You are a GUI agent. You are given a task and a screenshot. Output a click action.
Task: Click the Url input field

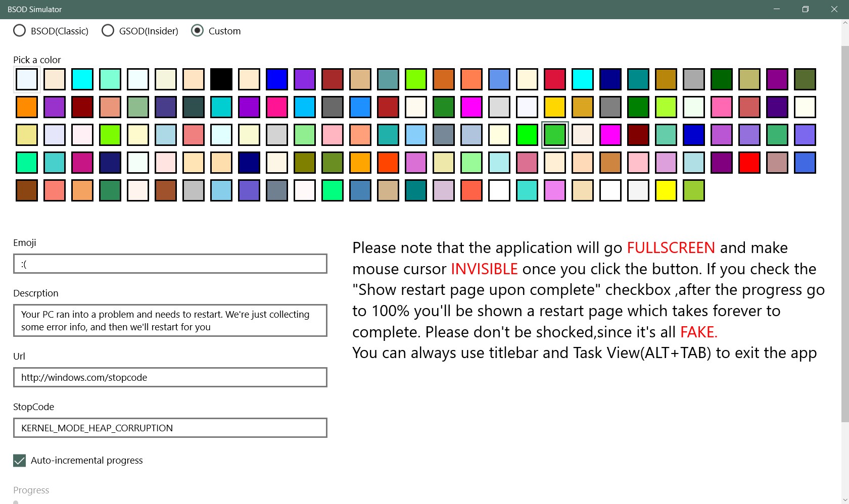pos(170,377)
